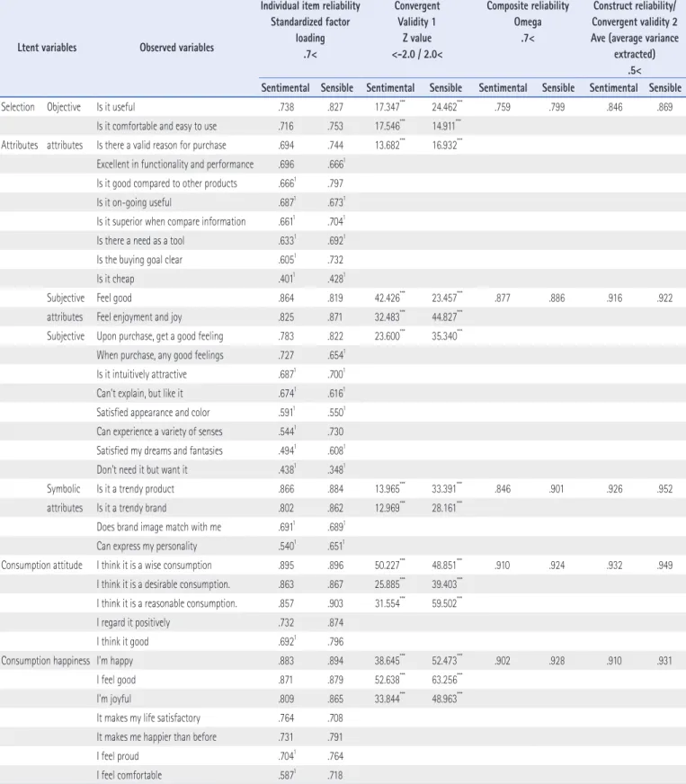The width and height of the screenshot is (686, 784).
Task: Click 'Is it on-going useful' text
Action: click(133, 202)
